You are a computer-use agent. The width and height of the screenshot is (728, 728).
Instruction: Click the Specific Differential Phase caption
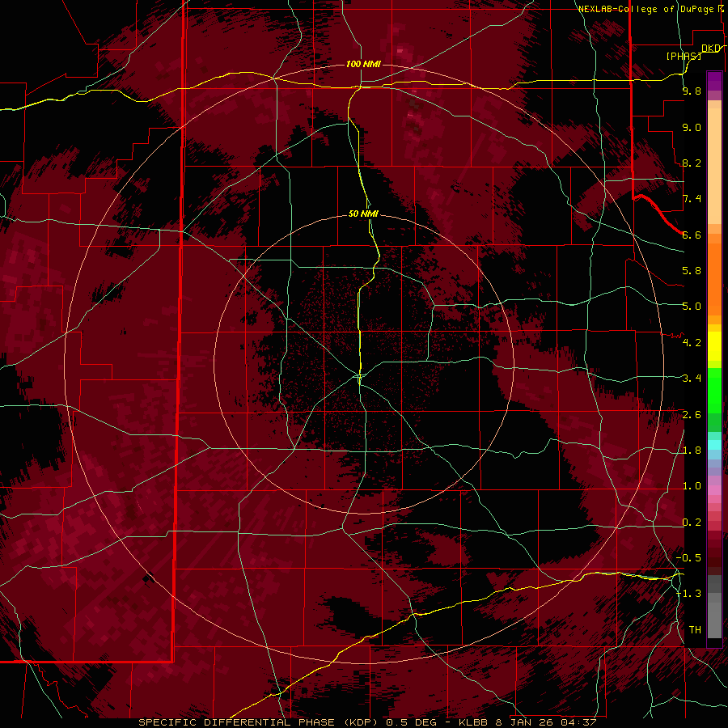[367, 722]
